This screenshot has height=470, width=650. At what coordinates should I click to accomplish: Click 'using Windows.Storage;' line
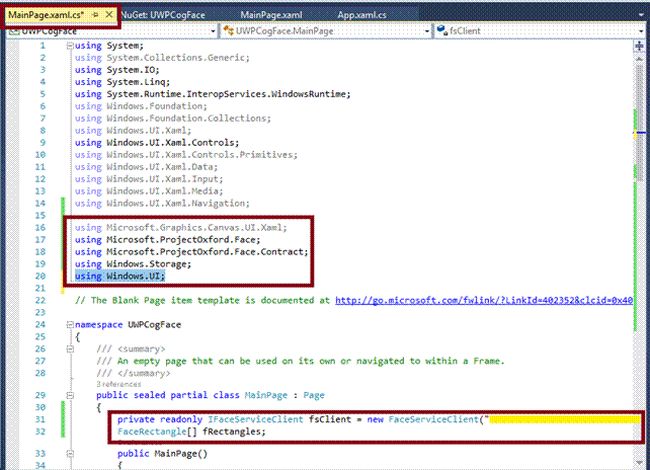tap(133, 264)
